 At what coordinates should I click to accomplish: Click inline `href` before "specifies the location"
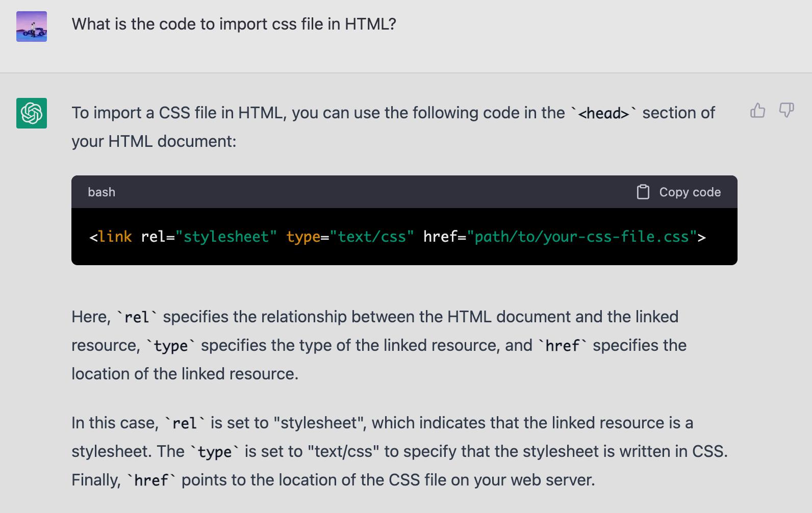click(x=562, y=346)
